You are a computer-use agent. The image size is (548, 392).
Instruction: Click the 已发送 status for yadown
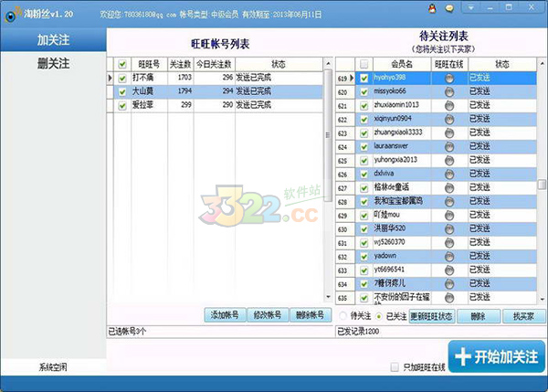(479, 257)
